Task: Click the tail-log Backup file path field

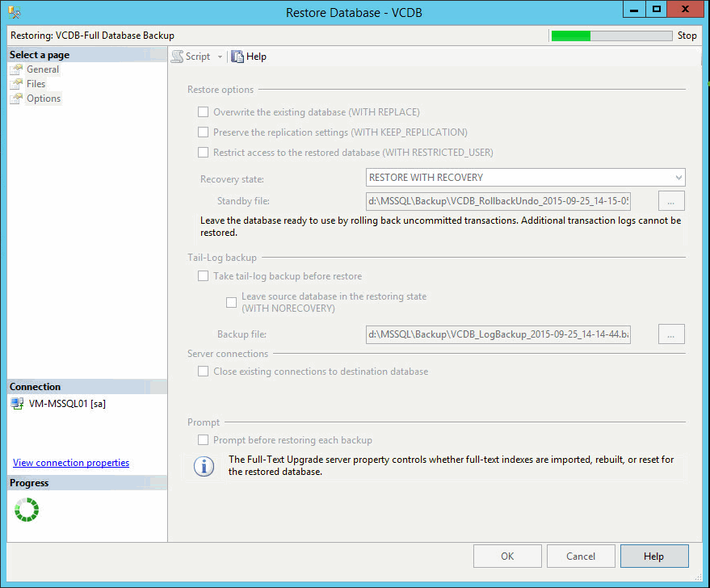Action: tap(498, 334)
